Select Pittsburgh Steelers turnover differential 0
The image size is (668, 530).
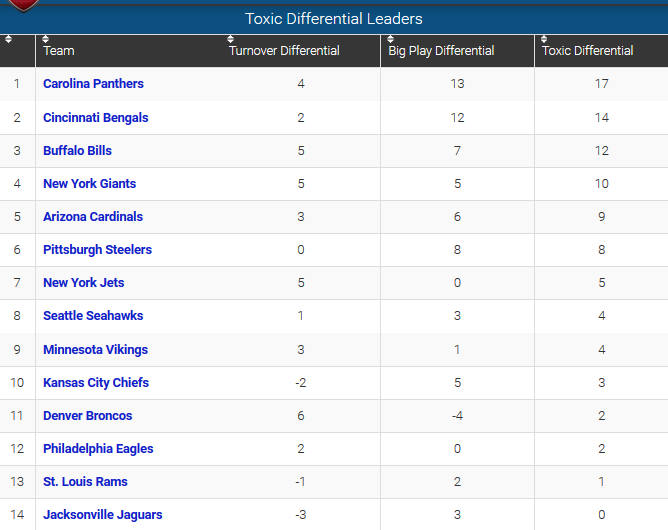301,250
